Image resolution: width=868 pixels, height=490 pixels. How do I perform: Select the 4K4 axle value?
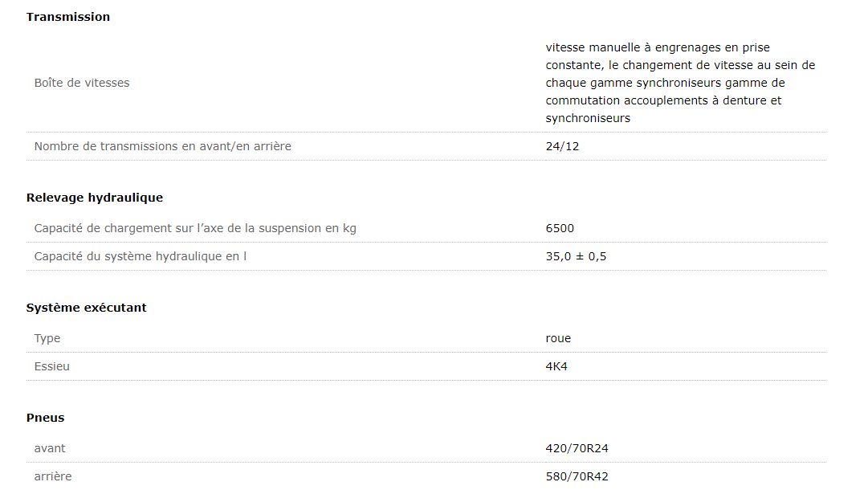coord(557,366)
